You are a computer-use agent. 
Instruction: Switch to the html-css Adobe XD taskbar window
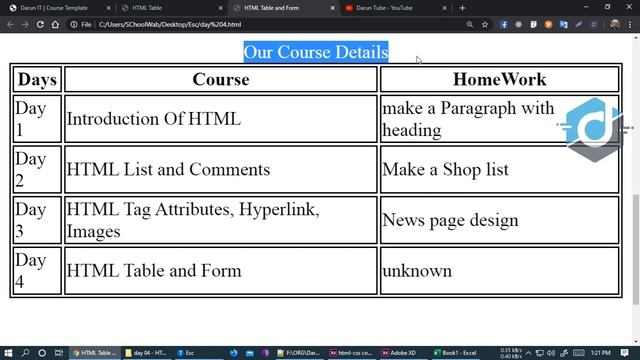[x=351, y=353]
